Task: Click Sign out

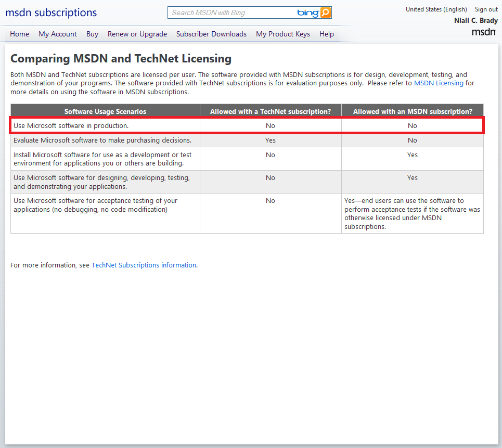Action: [x=486, y=9]
